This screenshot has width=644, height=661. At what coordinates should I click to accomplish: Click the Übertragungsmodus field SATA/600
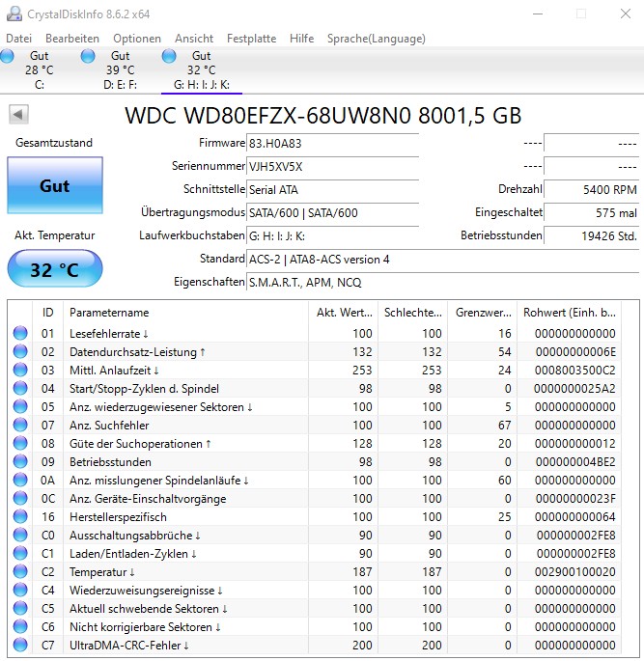pyautogui.click(x=332, y=212)
